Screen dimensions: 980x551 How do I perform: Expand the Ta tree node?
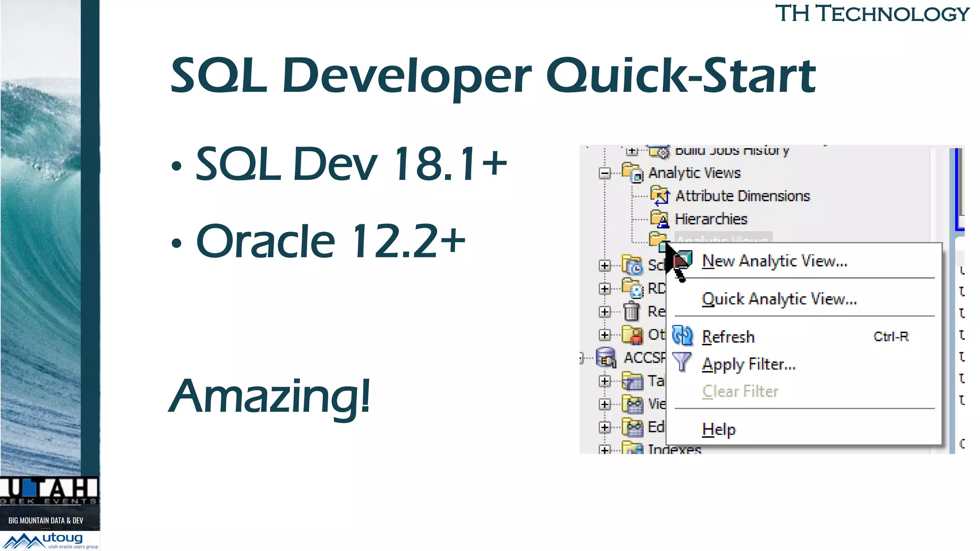coord(605,381)
